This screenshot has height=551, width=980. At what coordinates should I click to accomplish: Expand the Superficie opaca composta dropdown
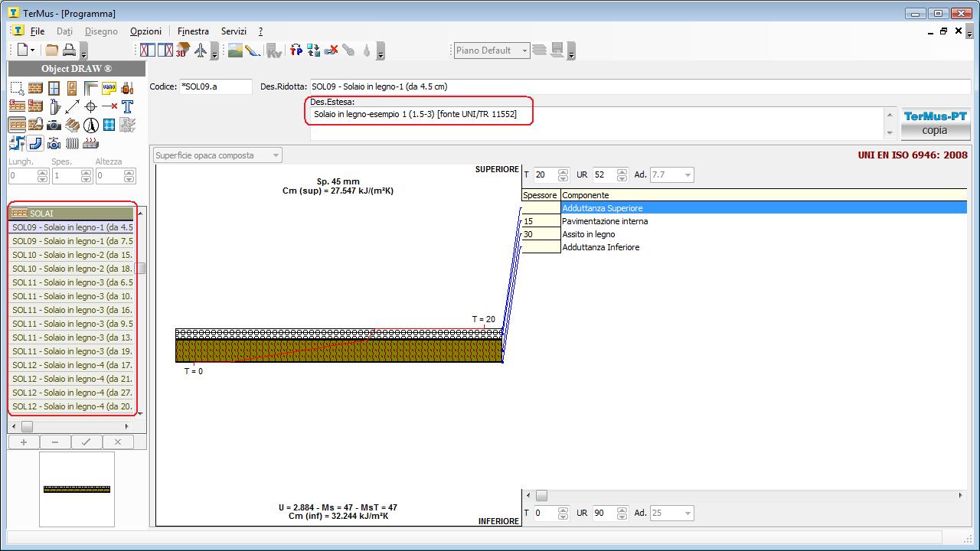click(276, 155)
